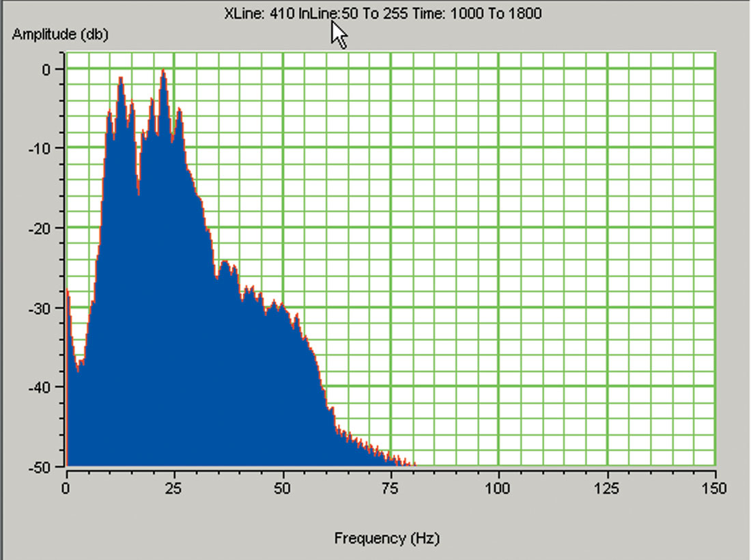The width and height of the screenshot is (751, 560).
Task: Click the 150 frequency tick label
Action: pyautogui.click(x=715, y=488)
